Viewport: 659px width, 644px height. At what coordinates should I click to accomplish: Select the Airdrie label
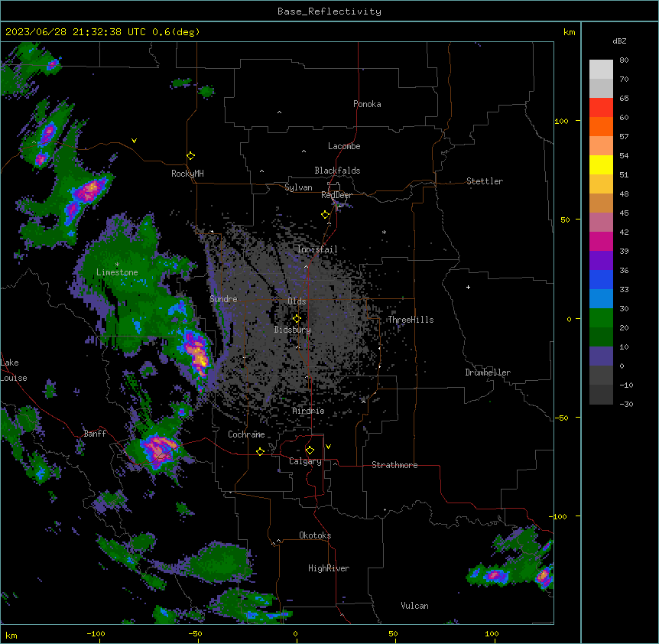(x=308, y=411)
